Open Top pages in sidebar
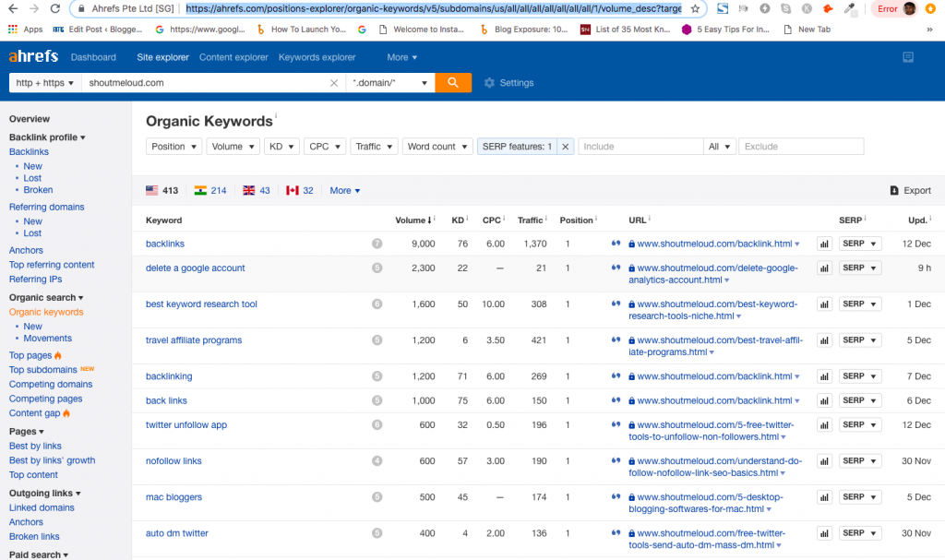 pyautogui.click(x=30, y=355)
